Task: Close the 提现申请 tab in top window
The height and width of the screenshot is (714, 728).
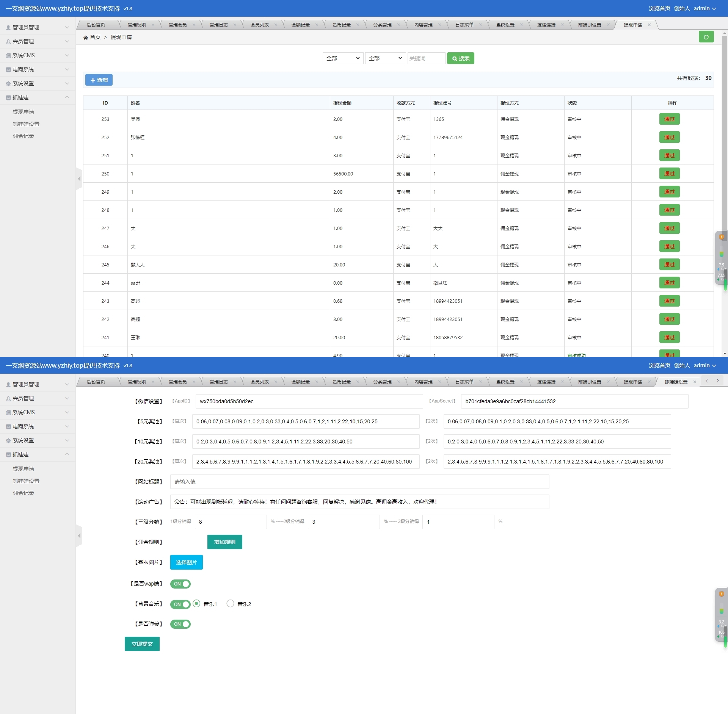Action: pyautogui.click(x=649, y=25)
